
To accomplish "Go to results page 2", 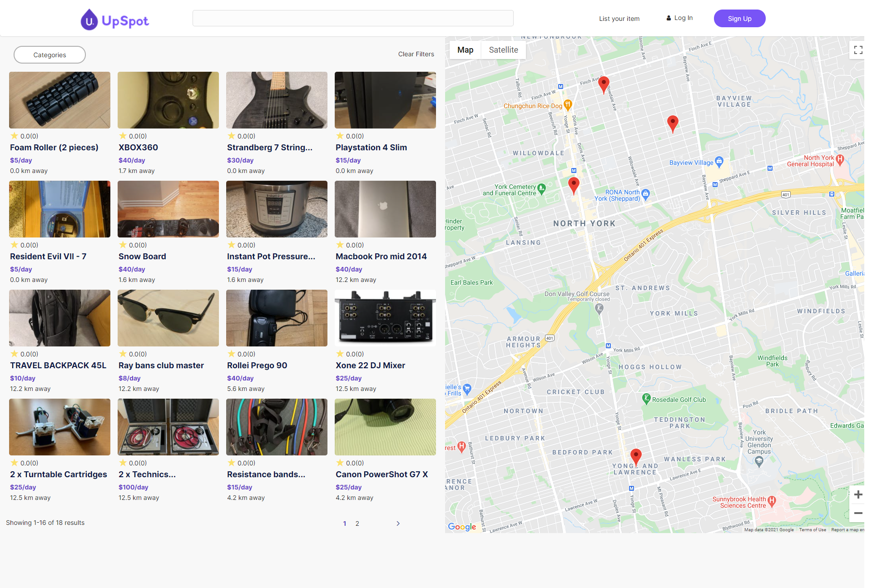I will click(x=357, y=524).
